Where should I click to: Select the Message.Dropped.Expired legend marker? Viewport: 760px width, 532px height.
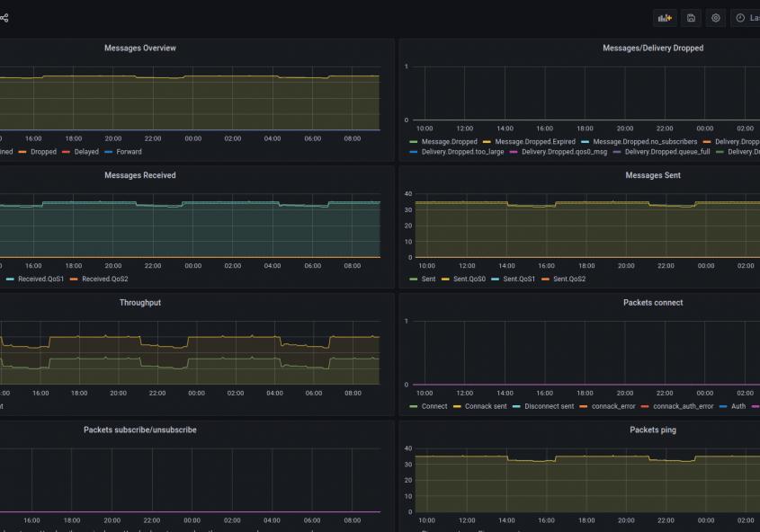(487, 143)
